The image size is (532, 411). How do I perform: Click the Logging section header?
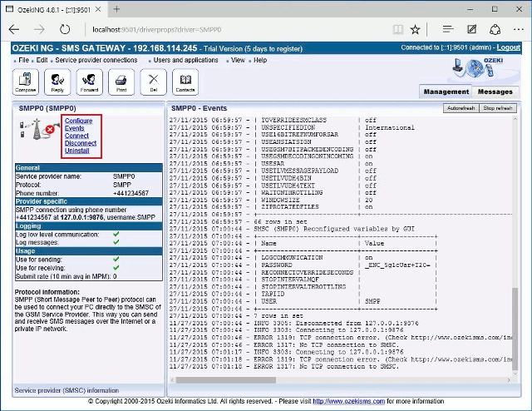[x=89, y=226]
